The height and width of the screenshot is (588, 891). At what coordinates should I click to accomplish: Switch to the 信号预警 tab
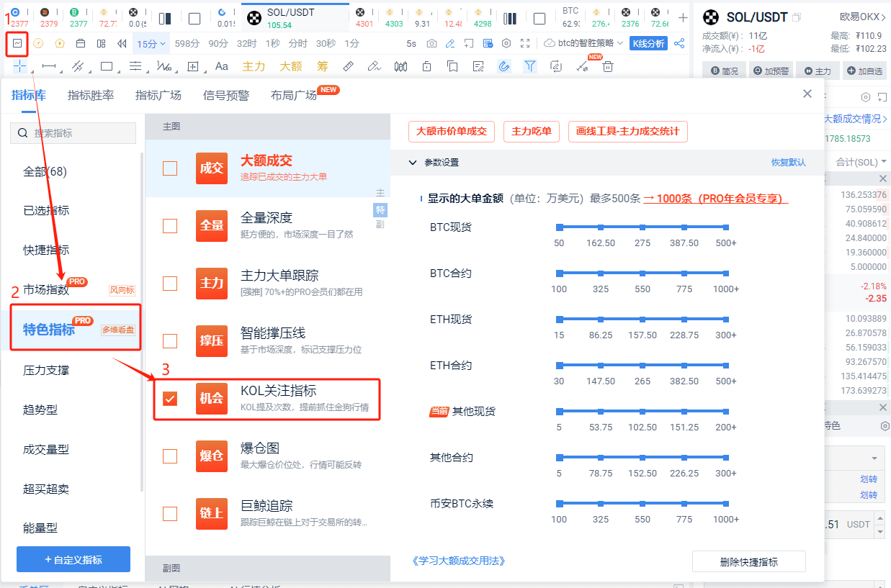(x=226, y=95)
